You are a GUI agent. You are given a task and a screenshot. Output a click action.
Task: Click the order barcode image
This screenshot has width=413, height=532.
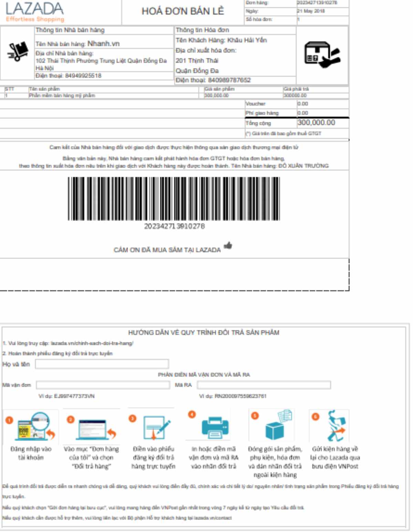click(x=174, y=199)
